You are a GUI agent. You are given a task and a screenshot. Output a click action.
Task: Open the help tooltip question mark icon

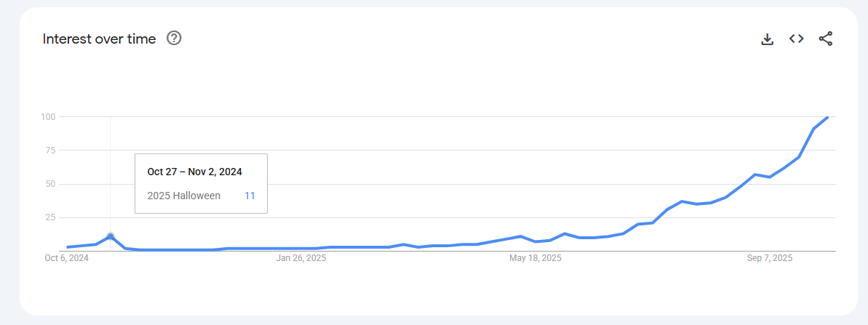tap(174, 39)
